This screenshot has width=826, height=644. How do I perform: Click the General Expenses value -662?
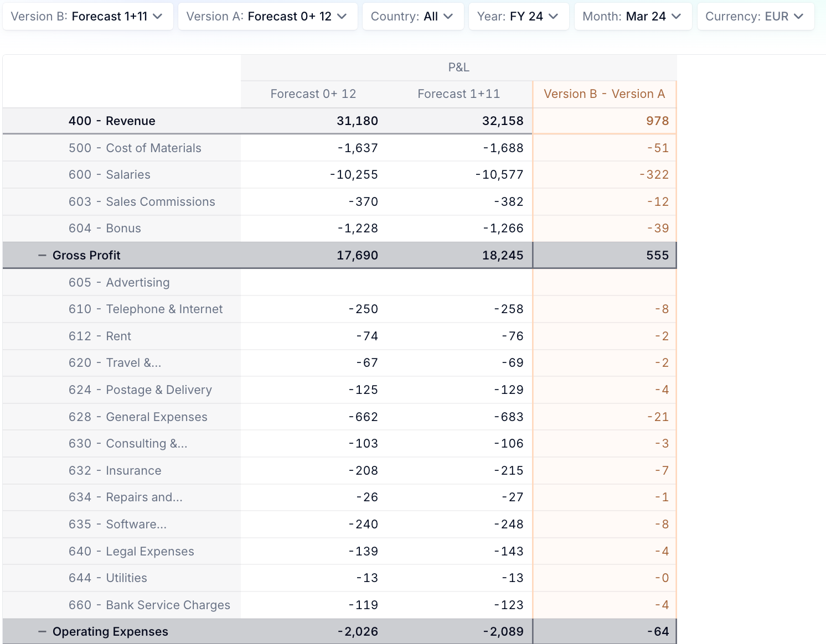pos(363,417)
